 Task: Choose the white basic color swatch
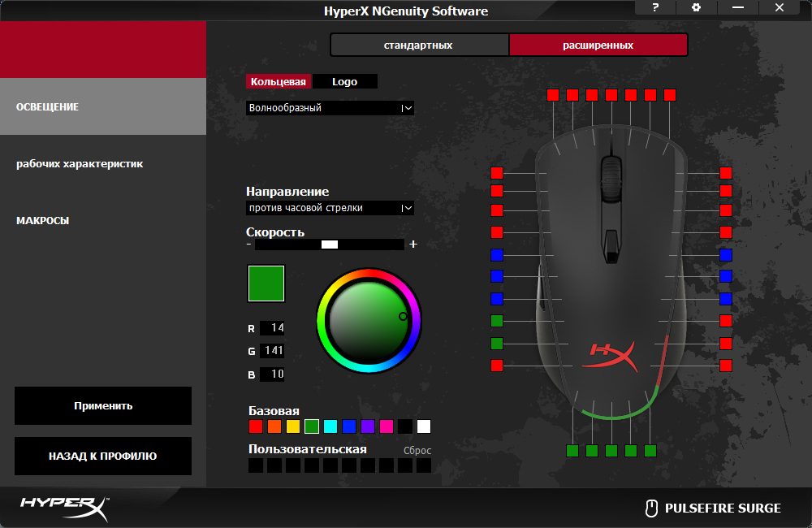424,426
